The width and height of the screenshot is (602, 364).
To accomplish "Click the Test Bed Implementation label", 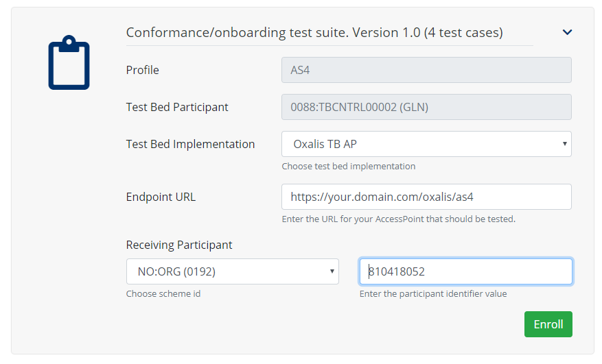I will coord(190,144).
